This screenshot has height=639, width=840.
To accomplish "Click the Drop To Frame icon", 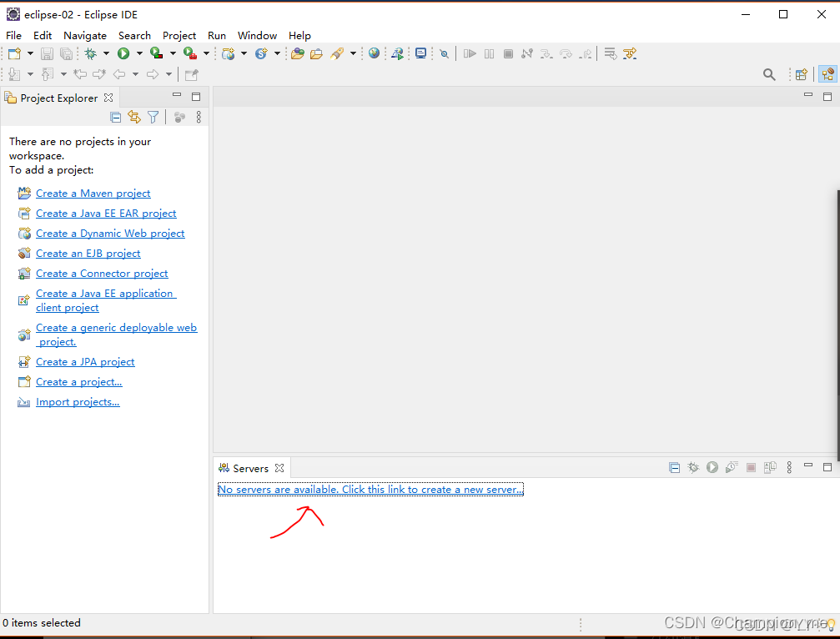I will pos(610,53).
